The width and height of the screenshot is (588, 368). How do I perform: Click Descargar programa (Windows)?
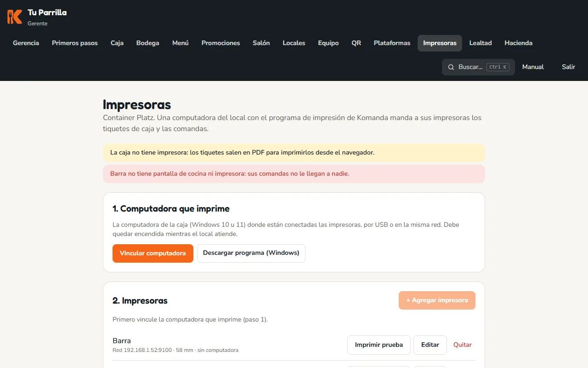251,253
